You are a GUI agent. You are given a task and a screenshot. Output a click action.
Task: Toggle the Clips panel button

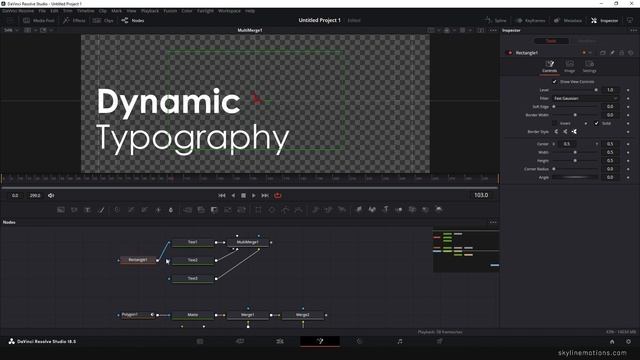(103, 20)
